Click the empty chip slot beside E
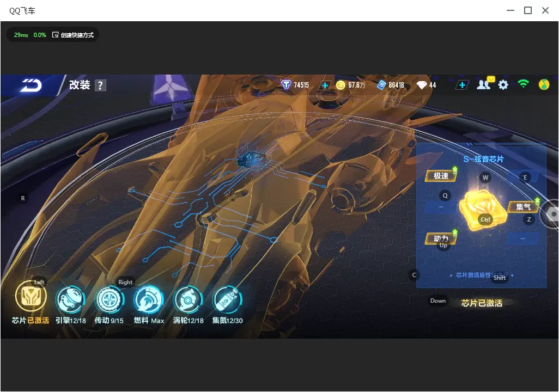Image resolution: width=559 pixels, height=392 pixels. click(523, 176)
